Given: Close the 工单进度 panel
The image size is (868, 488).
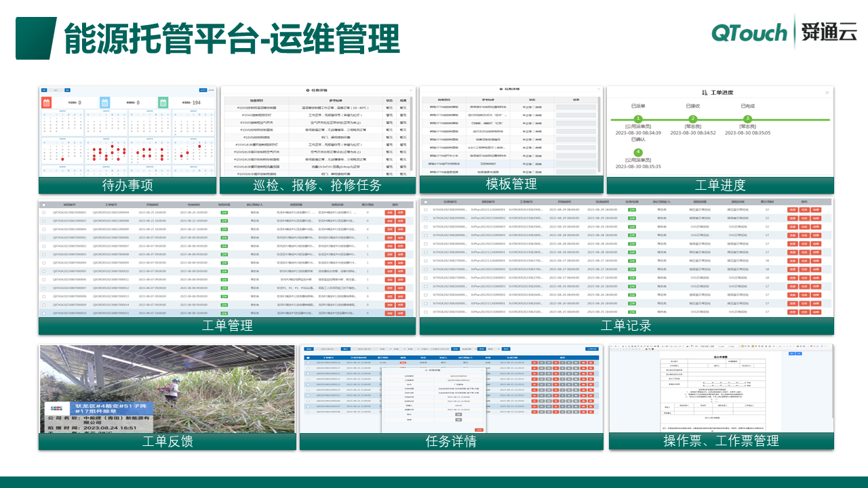Looking at the screenshot, I should coord(827,92).
